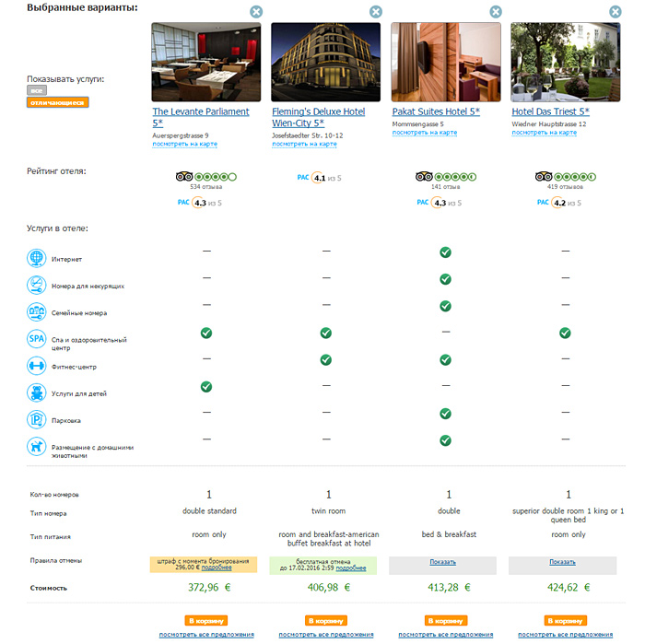Show cancellation rules for Pakat Suites Hotel

442,562
